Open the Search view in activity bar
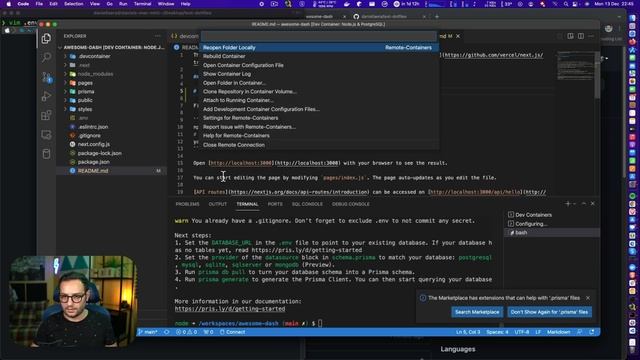The height and width of the screenshot is (360, 640). [46, 58]
